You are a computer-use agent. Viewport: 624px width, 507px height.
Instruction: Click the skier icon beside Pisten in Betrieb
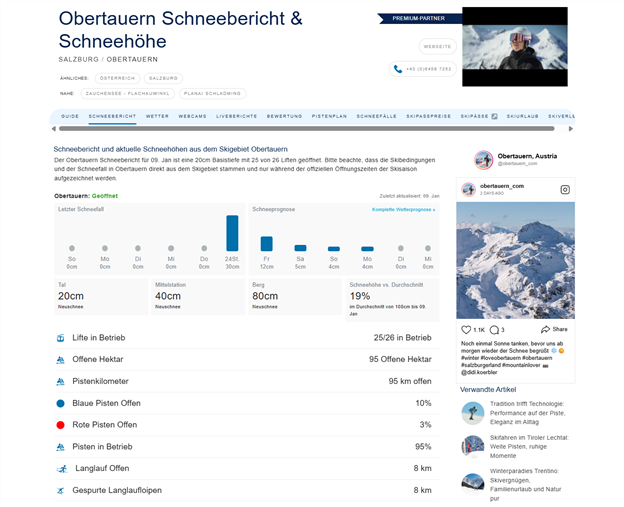[60, 447]
